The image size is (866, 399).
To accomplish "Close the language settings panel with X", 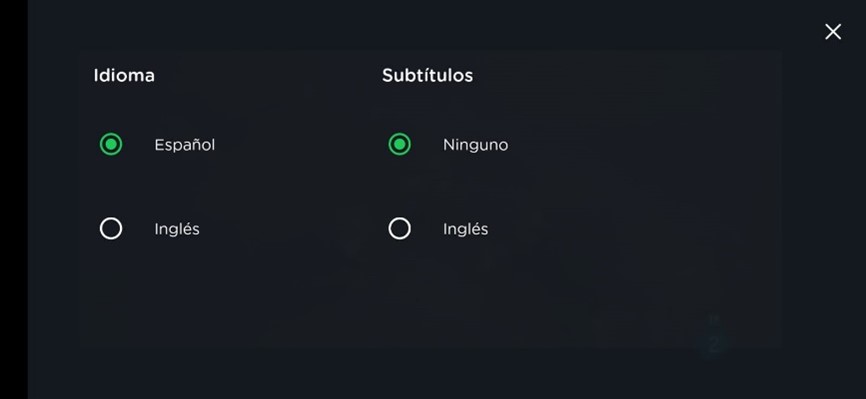I will (833, 32).
